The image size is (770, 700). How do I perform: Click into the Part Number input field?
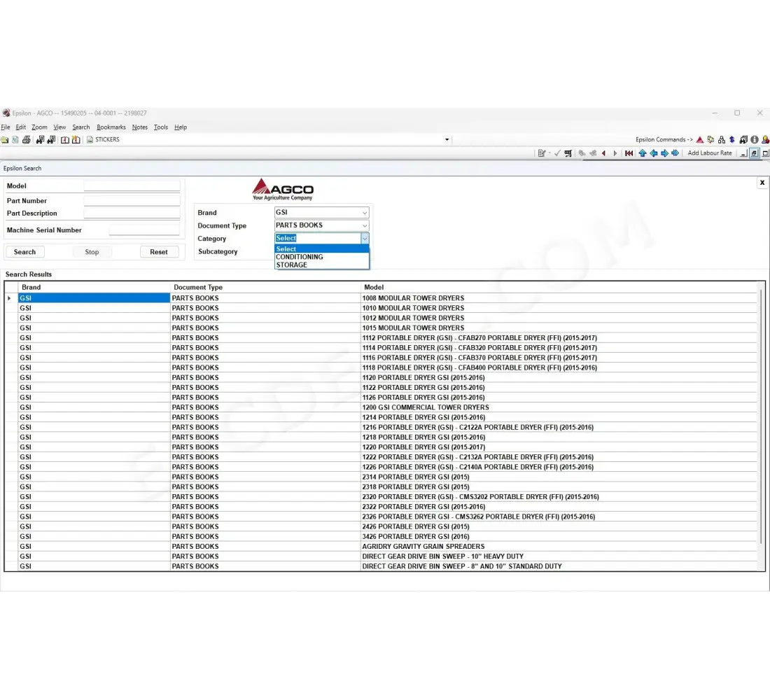[132, 201]
